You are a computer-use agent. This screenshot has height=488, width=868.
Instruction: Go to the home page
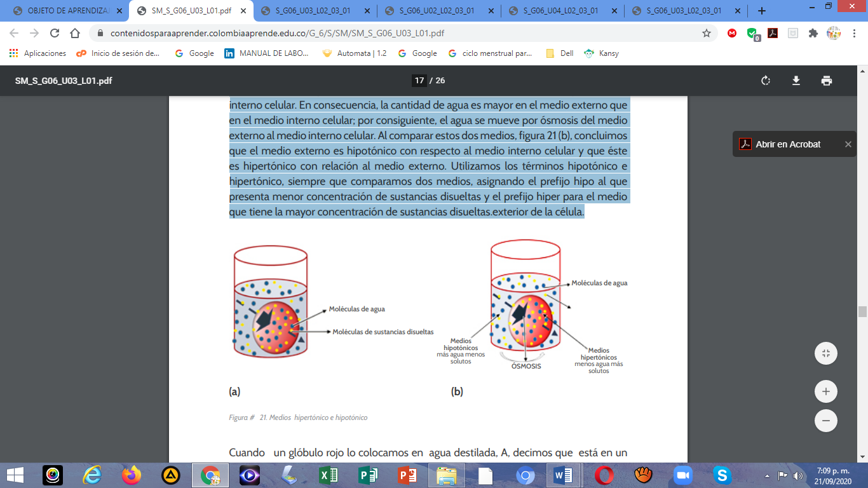click(x=75, y=33)
